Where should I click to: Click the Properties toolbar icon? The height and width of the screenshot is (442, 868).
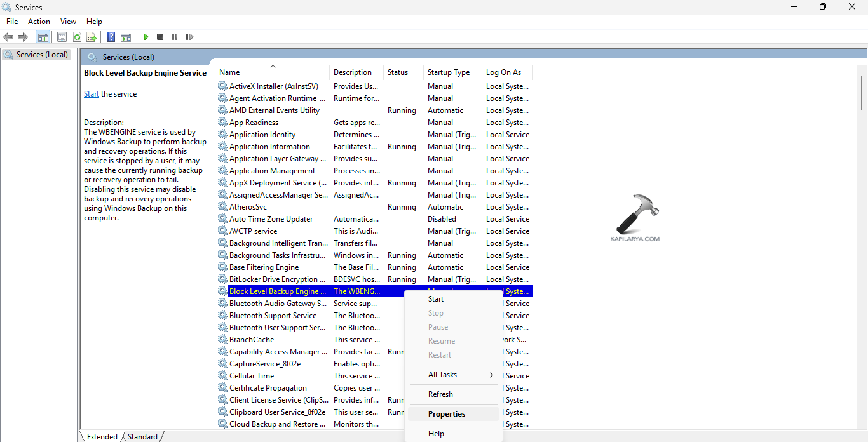tap(62, 37)
